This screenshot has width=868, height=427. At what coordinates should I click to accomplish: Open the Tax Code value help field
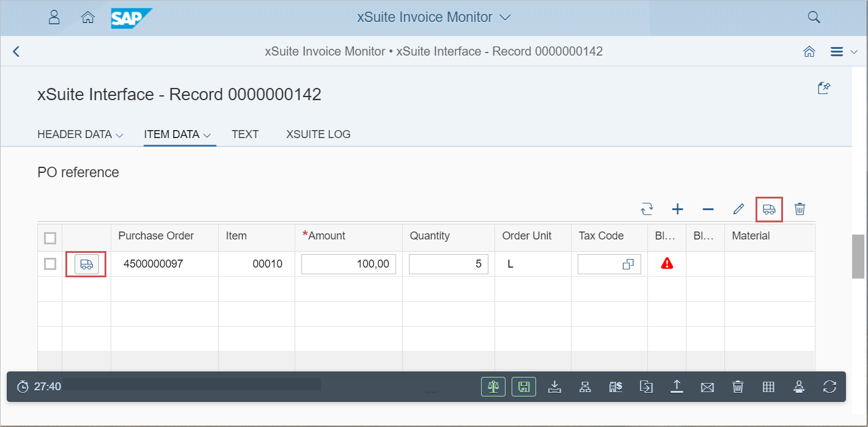627,265
